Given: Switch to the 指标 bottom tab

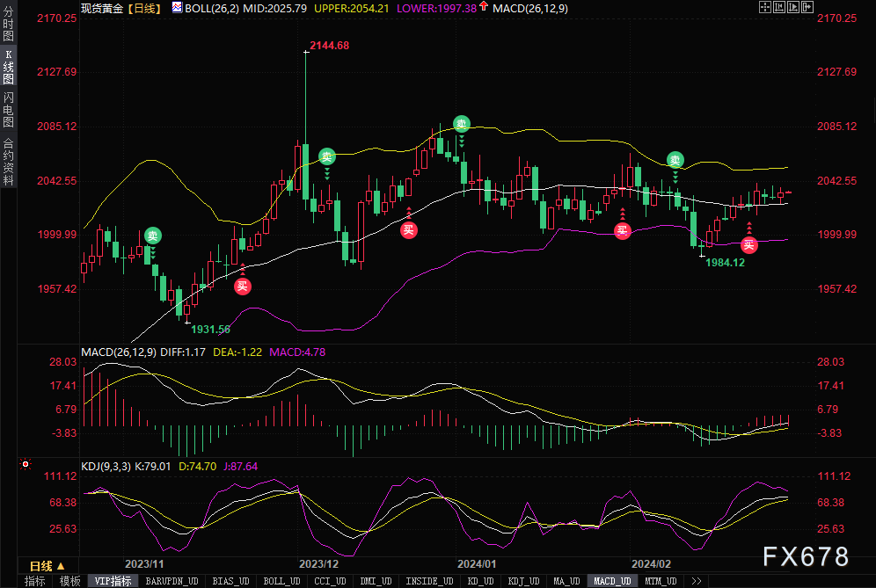Looking at the screenshot, I should [34, 581].
